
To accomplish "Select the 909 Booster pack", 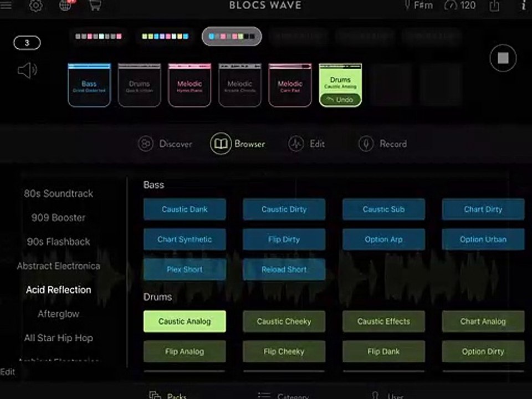I will click(58, 217).
